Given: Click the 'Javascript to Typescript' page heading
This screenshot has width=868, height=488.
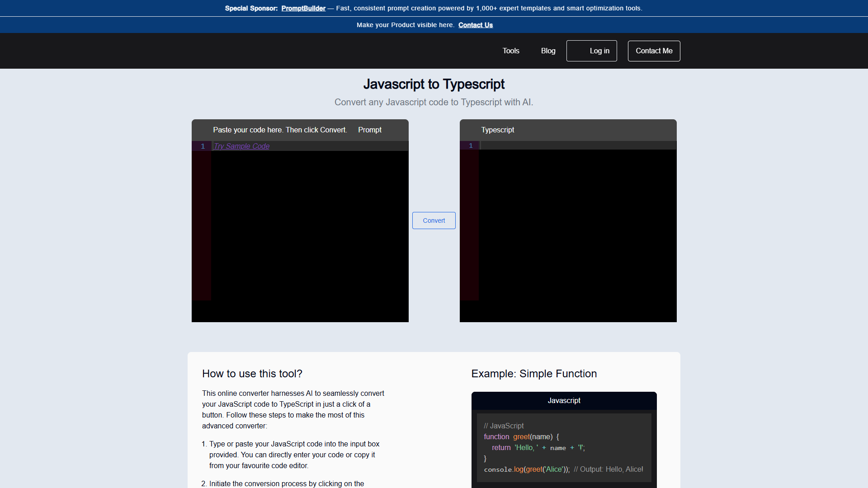Looking at the screenshot, I should point(434,84).
